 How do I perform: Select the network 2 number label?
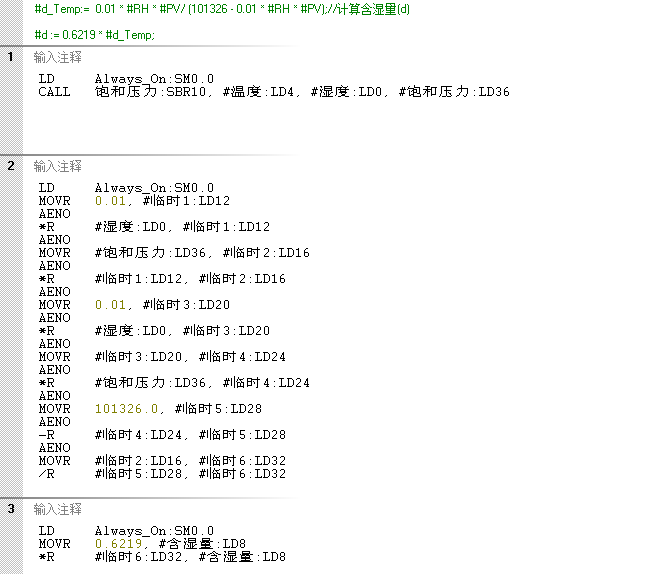click(11, 166)
